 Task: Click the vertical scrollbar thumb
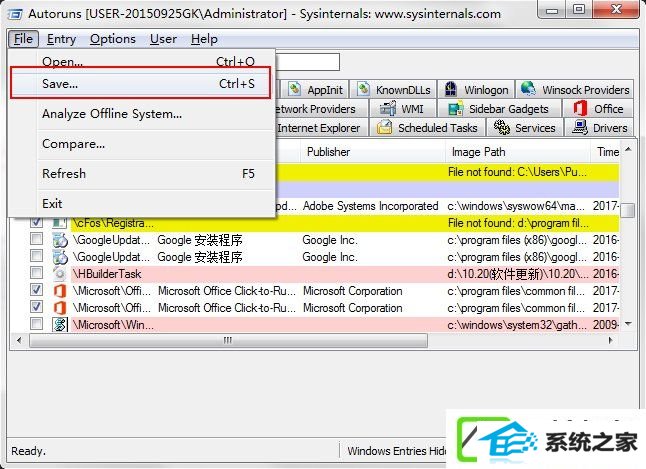point(628,210)
